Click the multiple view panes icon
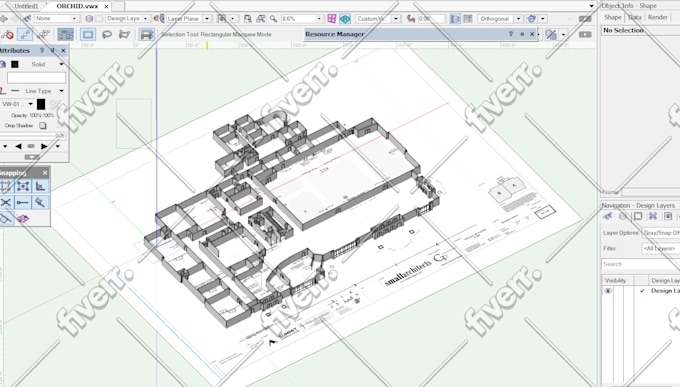 [x=332, y=19]
